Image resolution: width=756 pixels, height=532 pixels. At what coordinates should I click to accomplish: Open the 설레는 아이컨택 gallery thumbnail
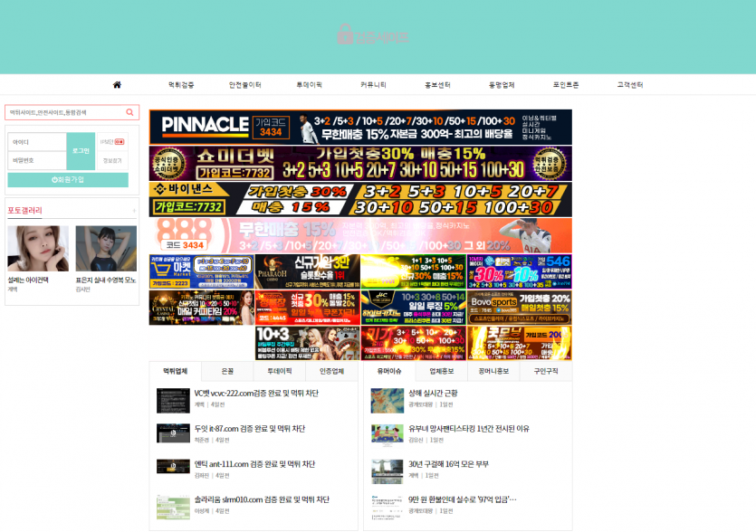pos(38,249)
